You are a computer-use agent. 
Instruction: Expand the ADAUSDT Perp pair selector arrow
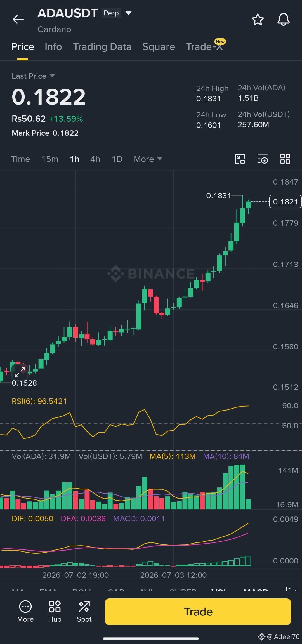(x=128, y=13)
